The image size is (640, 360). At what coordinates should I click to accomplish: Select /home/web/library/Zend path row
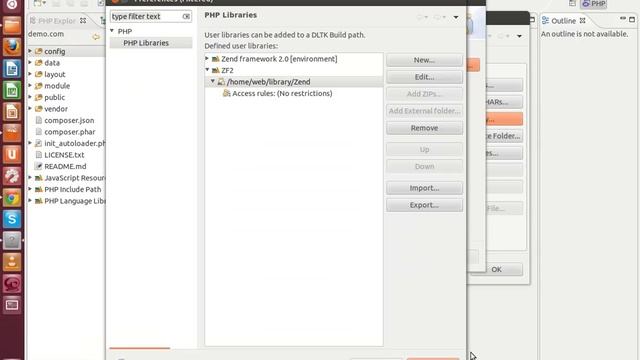click(294, 82)
